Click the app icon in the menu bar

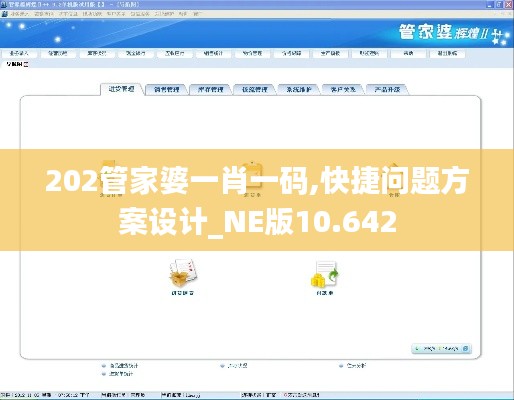(5, 14)
